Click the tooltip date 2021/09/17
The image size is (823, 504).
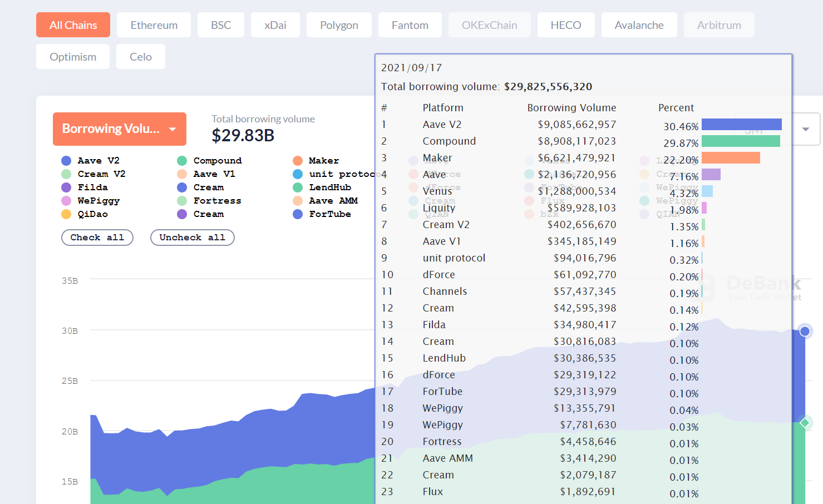pyautogui.click(x=412, y=68)
